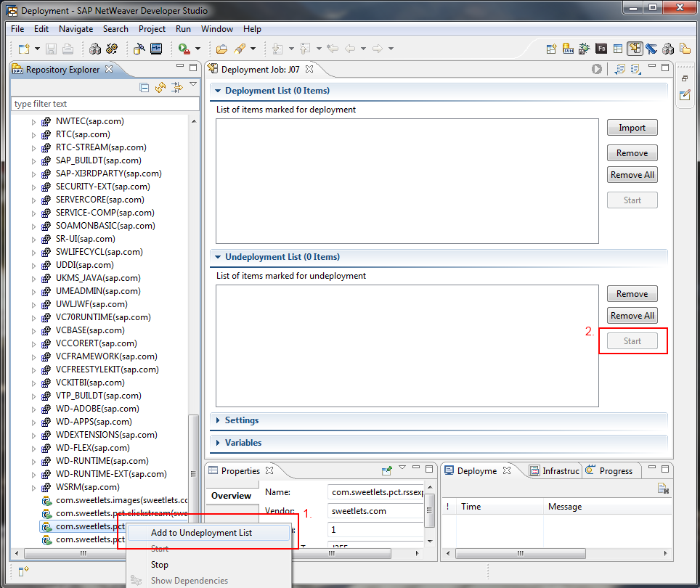
Task: Click the Import button
Action: (632, 128)
